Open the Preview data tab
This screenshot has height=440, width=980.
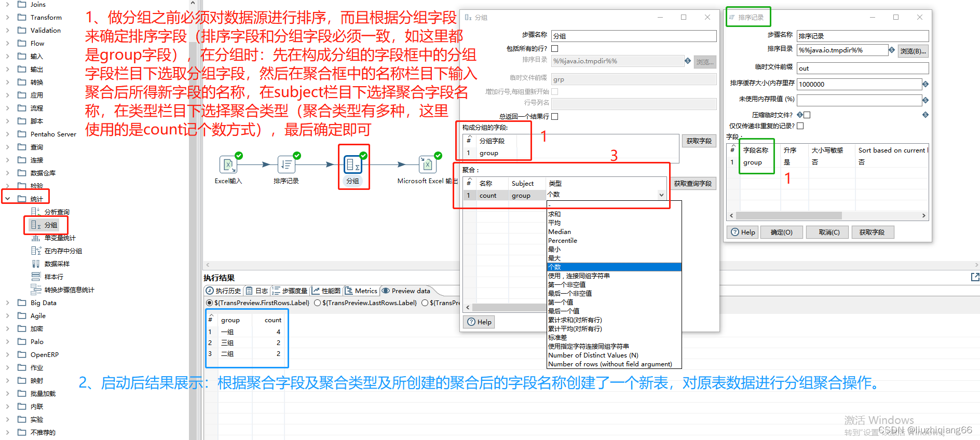[x=406, y=291]
